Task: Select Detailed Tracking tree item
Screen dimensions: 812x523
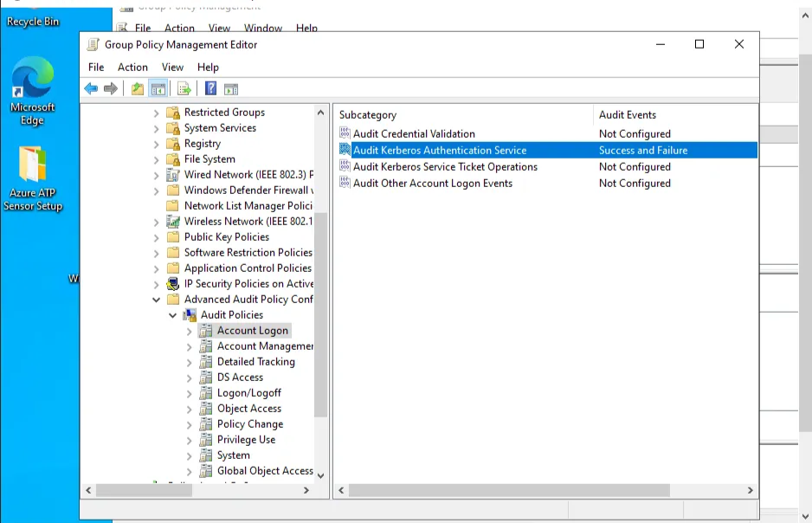Action: (x=256, y=361)
